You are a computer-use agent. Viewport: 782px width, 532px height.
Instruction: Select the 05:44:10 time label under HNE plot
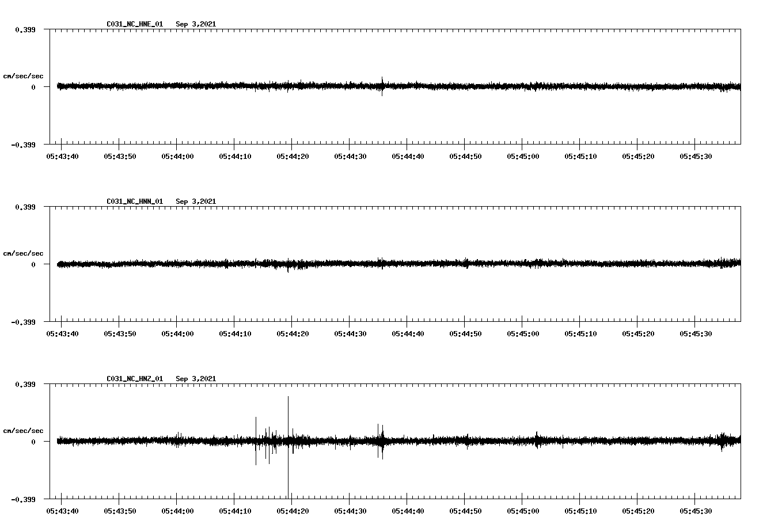235,157
